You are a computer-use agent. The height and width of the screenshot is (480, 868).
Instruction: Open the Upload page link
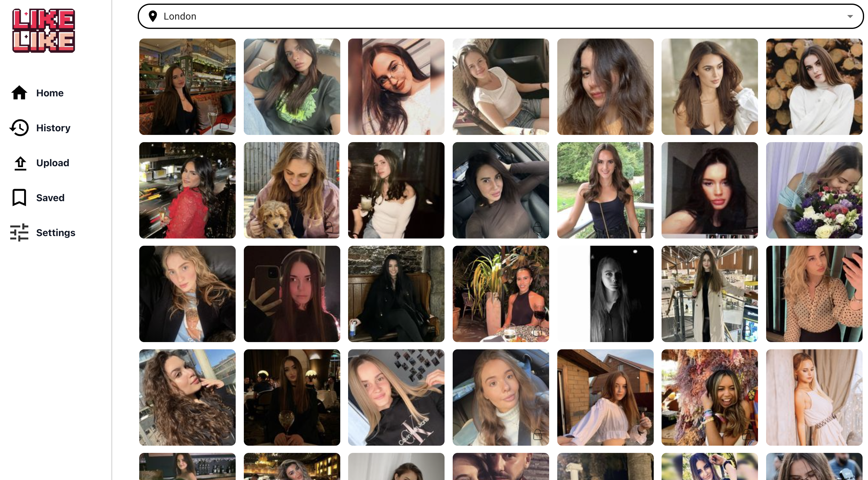[x=52, y=163]
